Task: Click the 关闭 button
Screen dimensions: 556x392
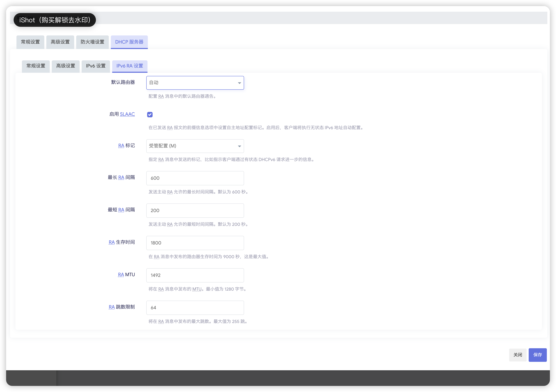Action: click(x=517, y=355)
